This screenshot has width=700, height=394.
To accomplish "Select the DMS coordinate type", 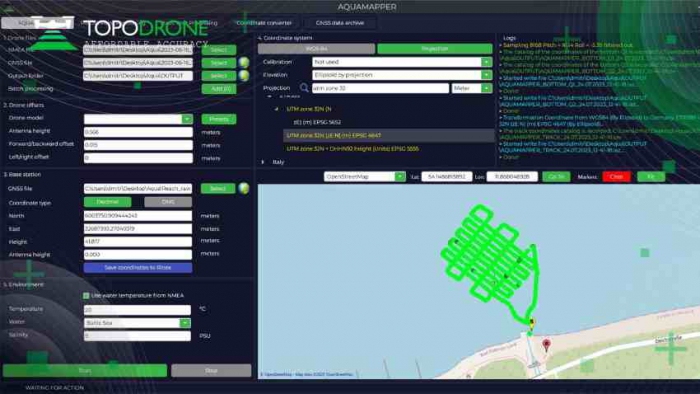I will (168, 202).
